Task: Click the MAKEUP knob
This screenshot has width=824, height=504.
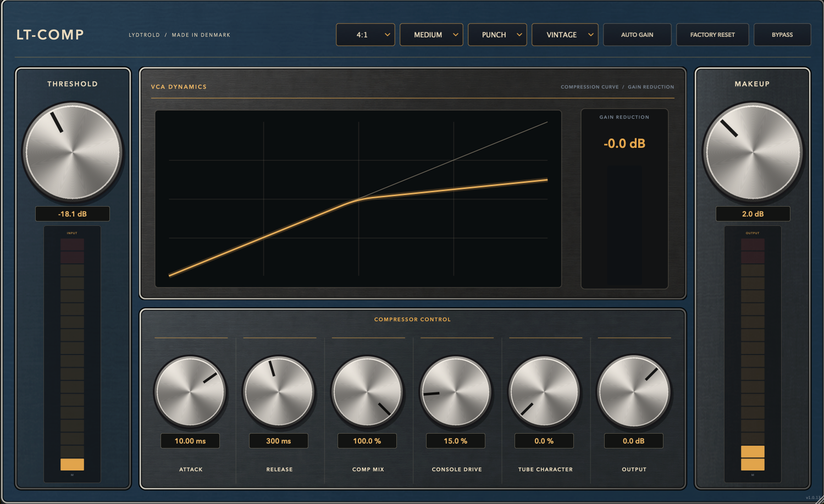Action: pyautogui.click(x=753, y=152)
